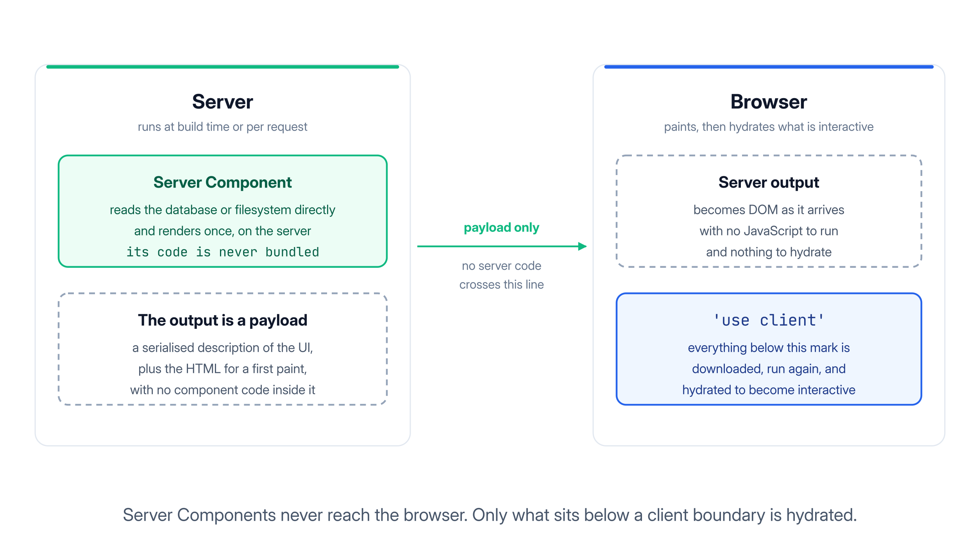Click the 'its code is never bundled' line

click(x=222, y=252)
